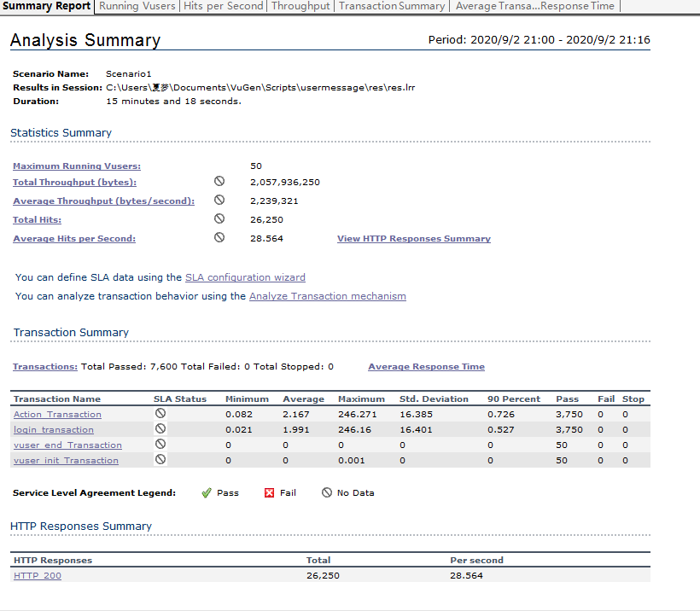The height and width of the screenshot is (611, 700).
Task: Click No Data icon beside Total Hits
Action: pos(219,218)
